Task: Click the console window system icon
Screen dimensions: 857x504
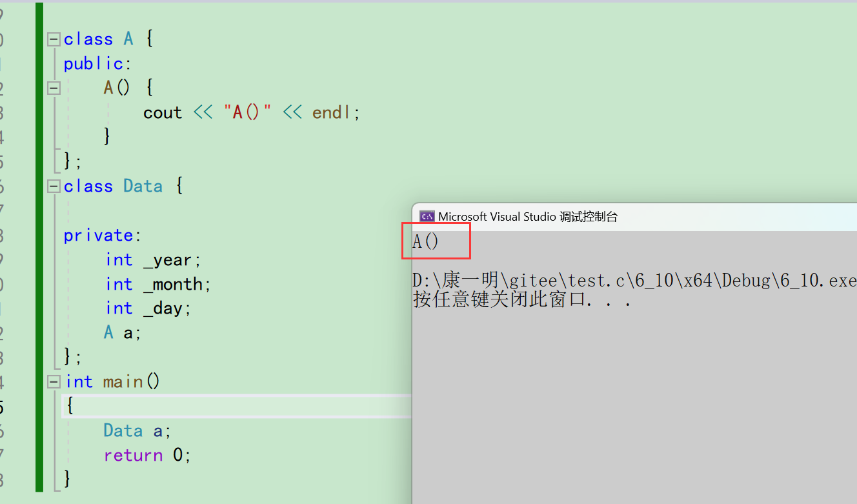Action: pyautogui.click(x=427, y=216)
